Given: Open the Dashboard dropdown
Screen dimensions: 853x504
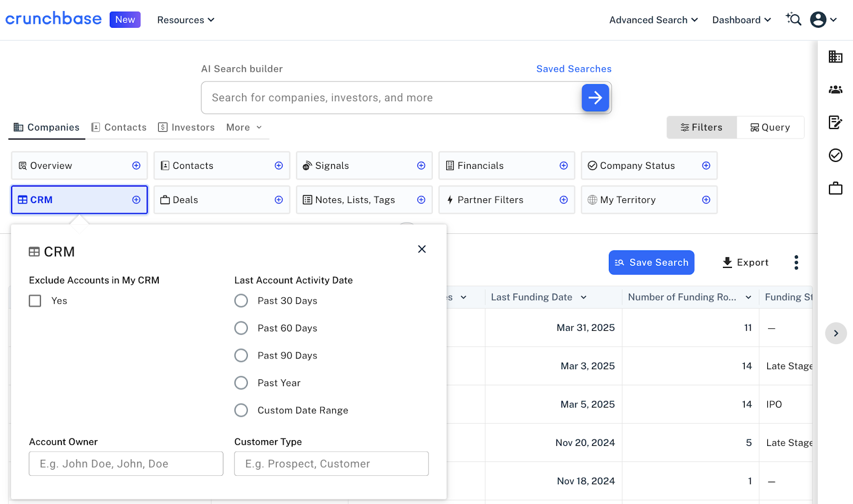Looking at the screenshot, I should [x=742, y=20].
